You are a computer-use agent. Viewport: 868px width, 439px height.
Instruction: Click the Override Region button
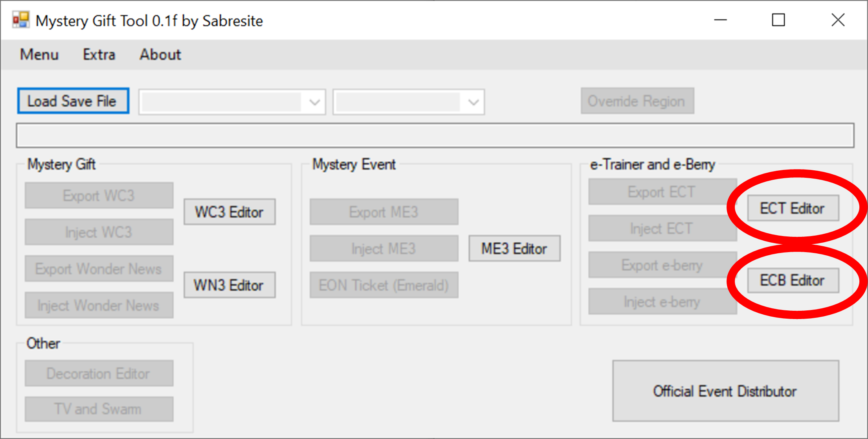pyautogui.click(x=637, y=101)
